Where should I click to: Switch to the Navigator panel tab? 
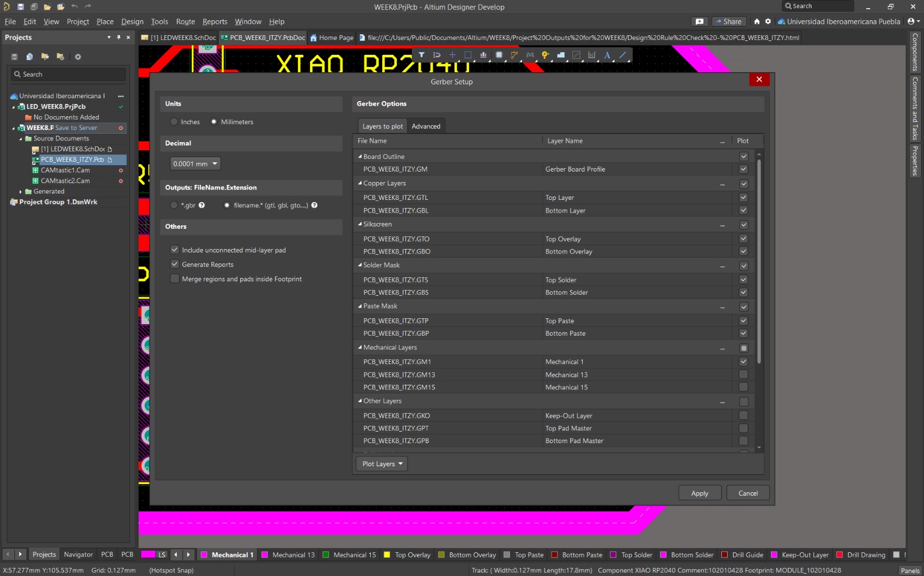tap(79, 555)
